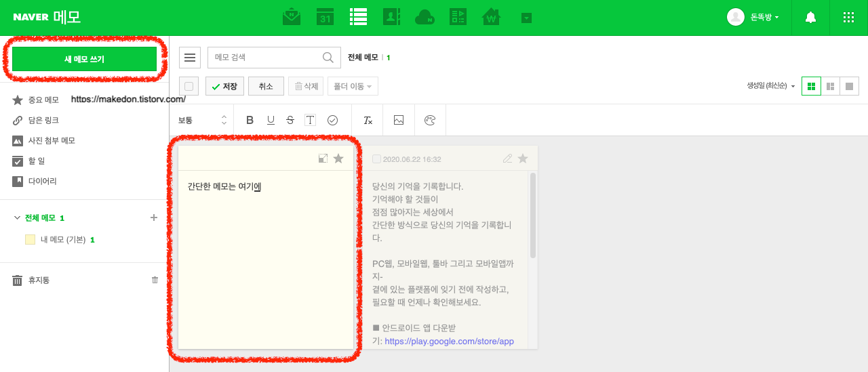The image size is (868, 372).
Task: Click into the yellow memo text area
Action: pyautogui.click(x=266, y=260)
